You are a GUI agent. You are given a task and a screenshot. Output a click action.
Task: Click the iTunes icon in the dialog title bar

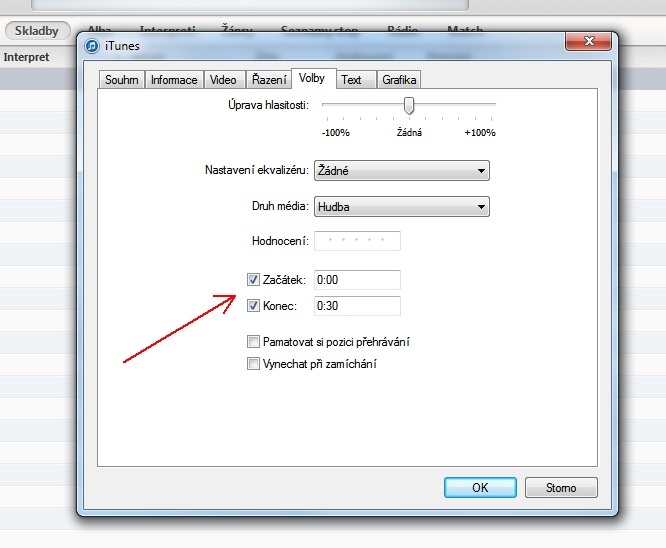click(91, 45)
